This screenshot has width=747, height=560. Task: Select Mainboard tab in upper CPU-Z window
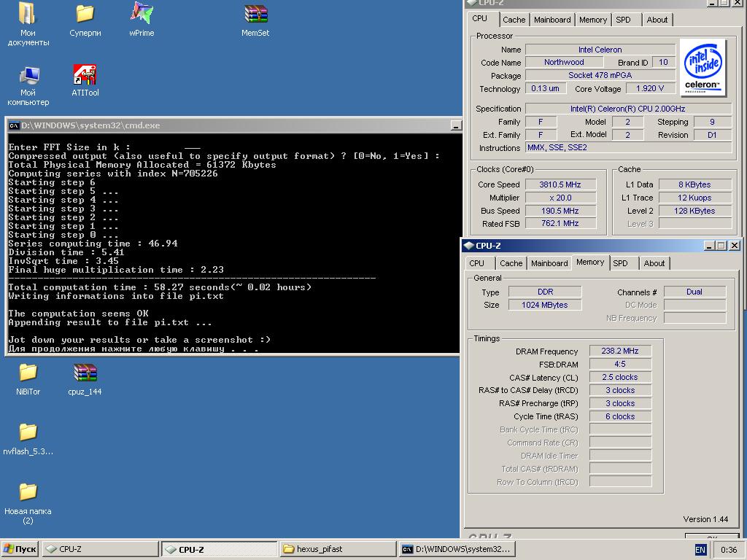pyautogui.click(x=552, y=20)
